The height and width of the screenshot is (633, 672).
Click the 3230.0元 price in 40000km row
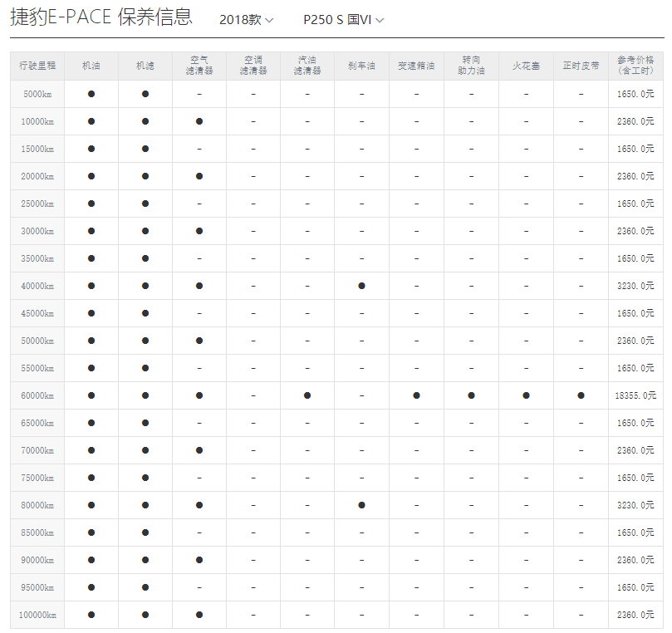coord(635,286)
